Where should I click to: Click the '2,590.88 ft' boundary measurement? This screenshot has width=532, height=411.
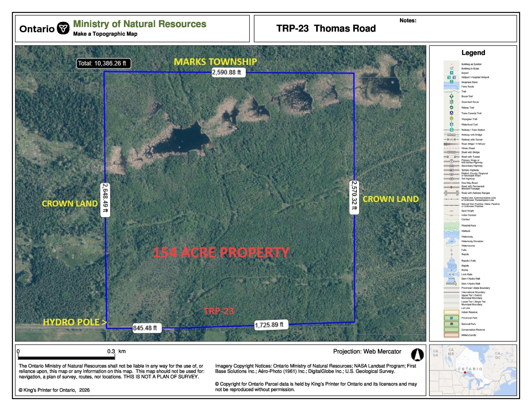(x=228, y=72)
